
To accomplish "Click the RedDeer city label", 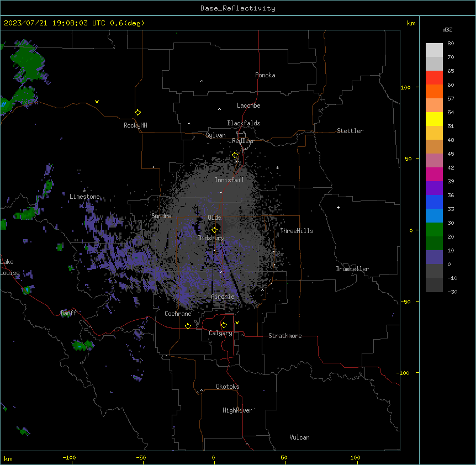I will pos(243,141).
